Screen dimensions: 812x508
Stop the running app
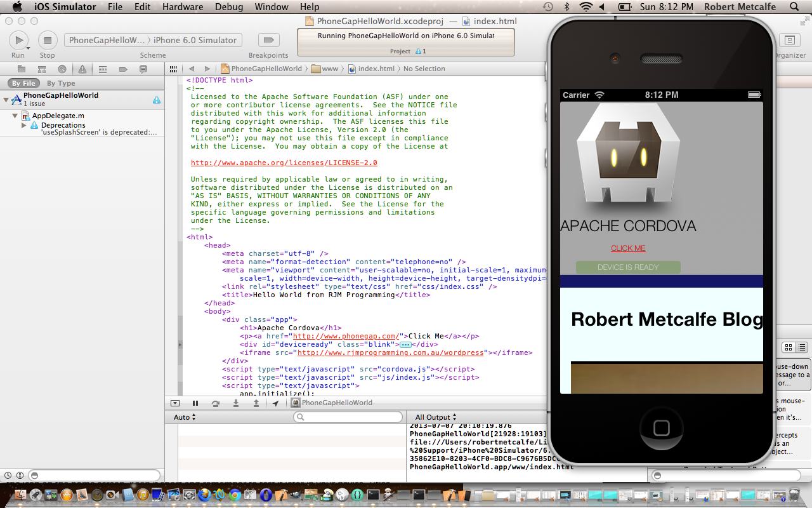coord(47,40)
